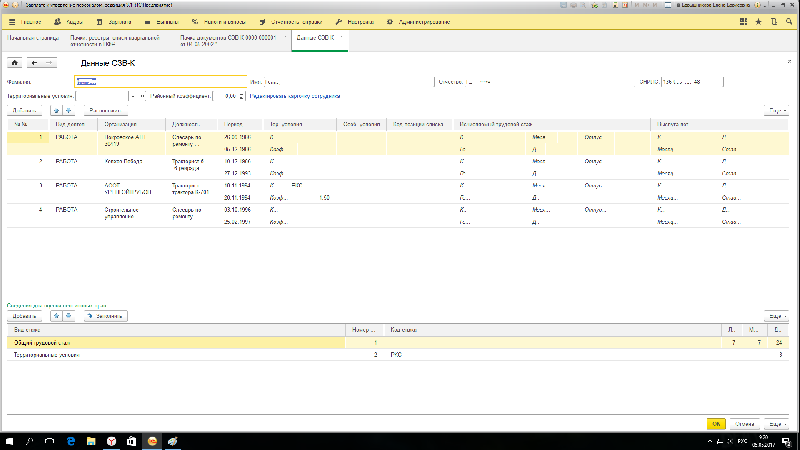
Task: Open the lower table Еще dropdown
Action: (776, 316)
